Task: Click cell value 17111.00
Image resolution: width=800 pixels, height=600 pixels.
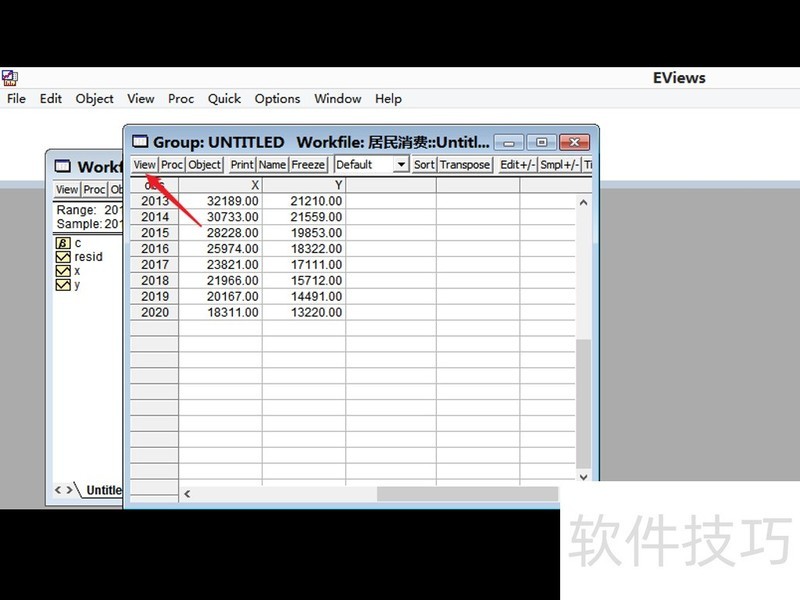Action: click(304, 264)
